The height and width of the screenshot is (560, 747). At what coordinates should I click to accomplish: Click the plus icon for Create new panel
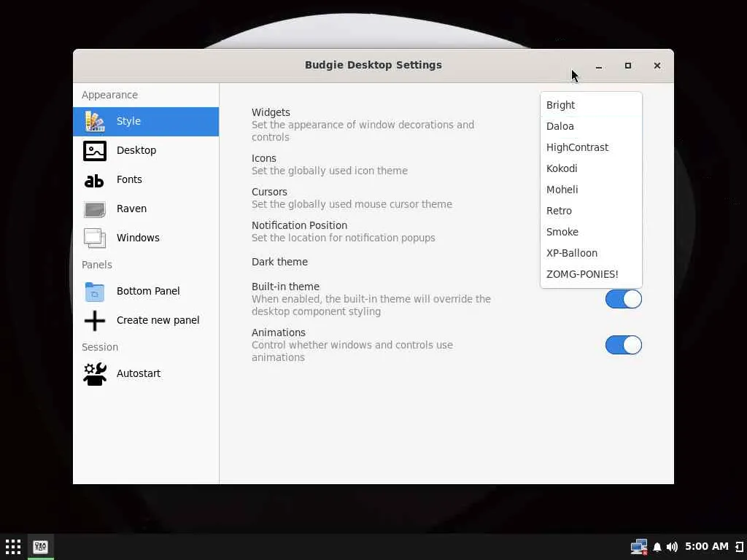(x=94, y=321)
